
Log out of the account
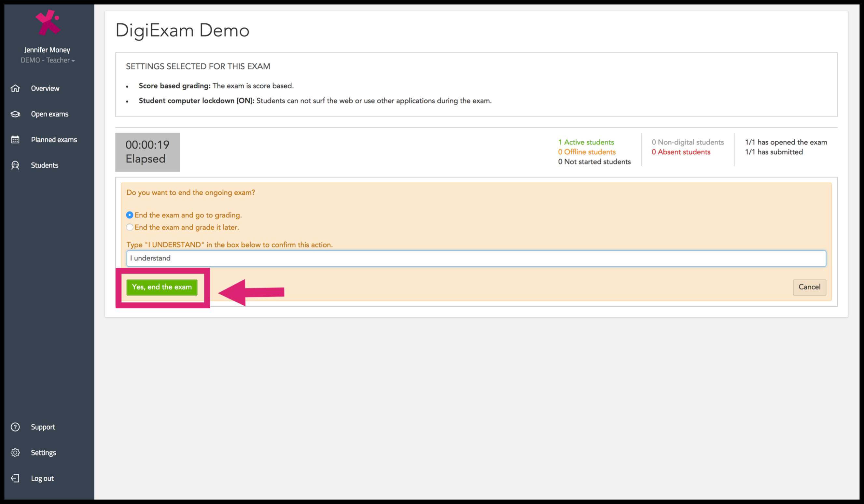point(42,478)
